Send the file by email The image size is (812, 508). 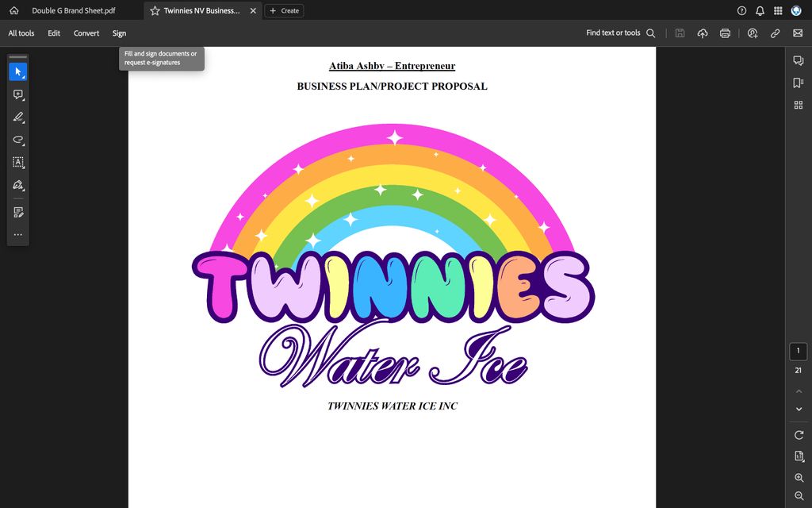tap(798, 33)
